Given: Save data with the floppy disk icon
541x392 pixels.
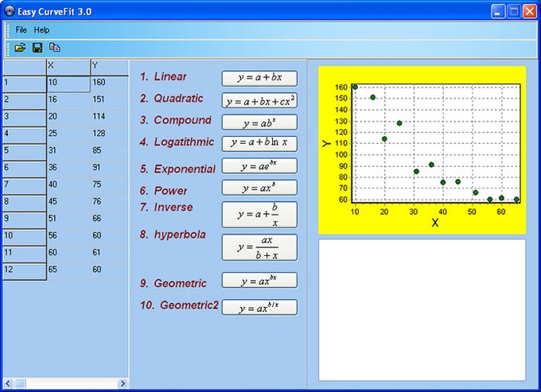Looking at the screenshot, I should (x=37, y=47).
